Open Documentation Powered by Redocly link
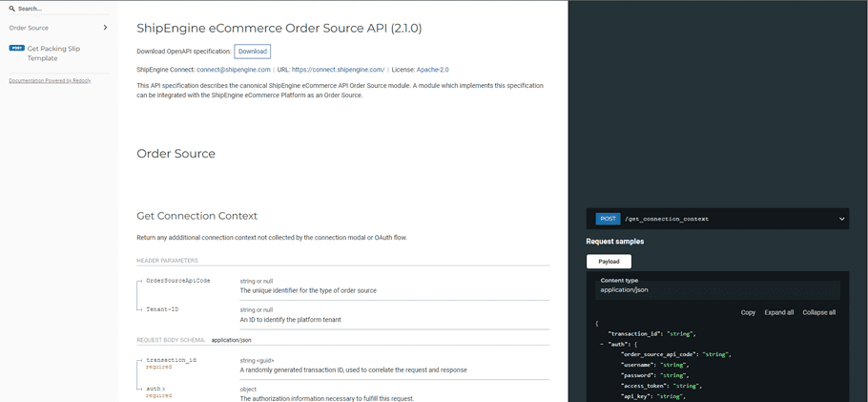The height and width of the screenshot is (402, 868). pyautogui.click(x=50, y=80)
